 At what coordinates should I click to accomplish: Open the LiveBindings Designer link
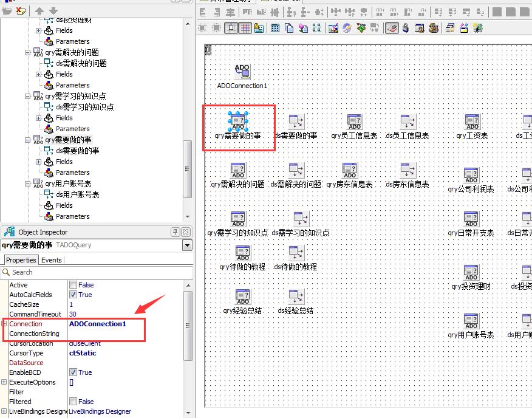pyautogui.click(x=100, y=411)
